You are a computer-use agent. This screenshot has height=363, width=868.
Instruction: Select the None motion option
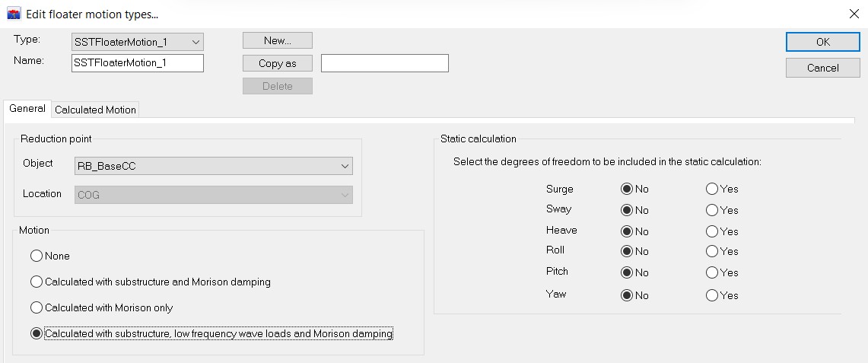point(37,256)
